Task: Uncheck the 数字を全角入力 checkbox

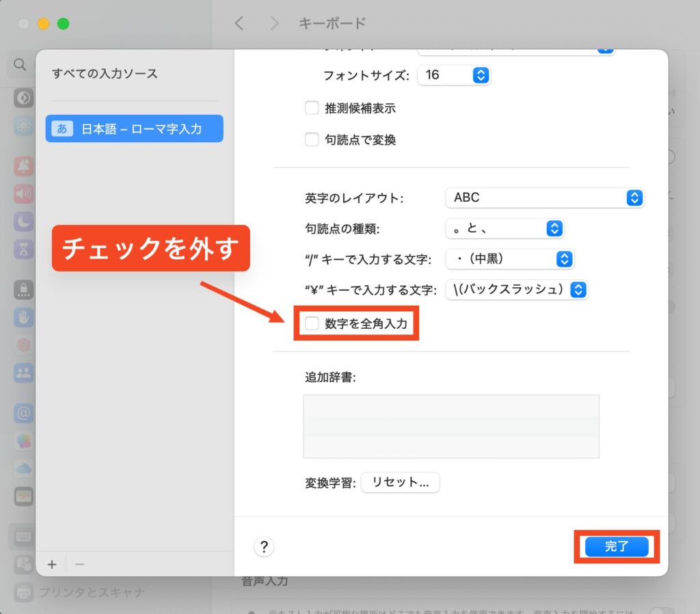Action: pos(312,323)
